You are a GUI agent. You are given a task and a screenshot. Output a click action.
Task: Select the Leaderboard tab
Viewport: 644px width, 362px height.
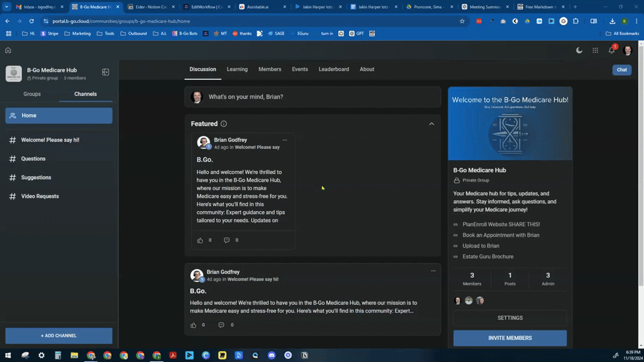coord(334,69)
